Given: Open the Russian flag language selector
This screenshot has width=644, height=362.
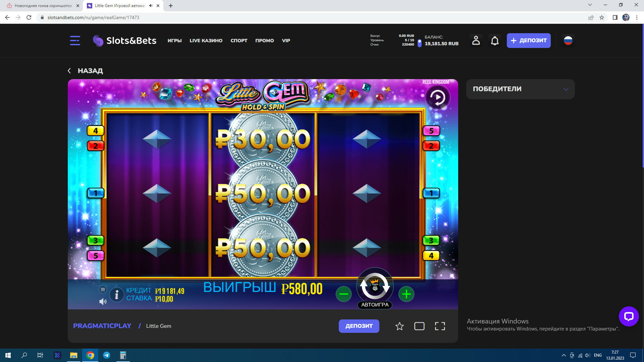Looking at the screenshot, I should point(568,41).
